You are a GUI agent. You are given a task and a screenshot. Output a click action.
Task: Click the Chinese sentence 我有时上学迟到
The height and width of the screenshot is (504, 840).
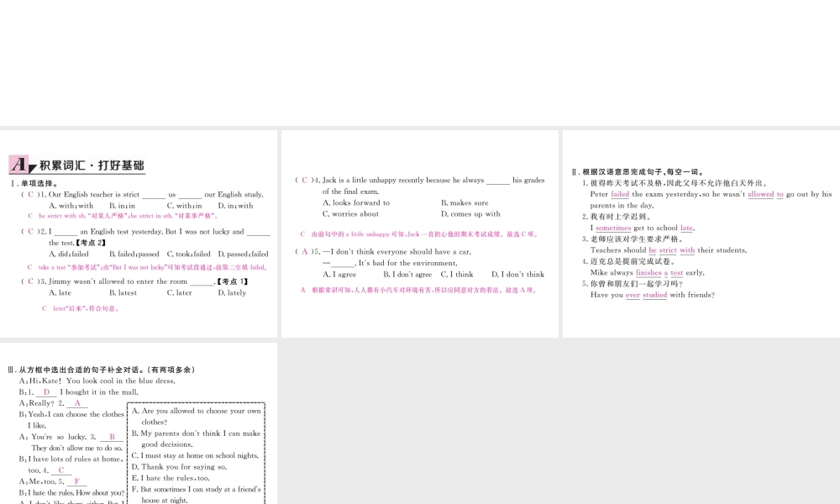[617, 217]
